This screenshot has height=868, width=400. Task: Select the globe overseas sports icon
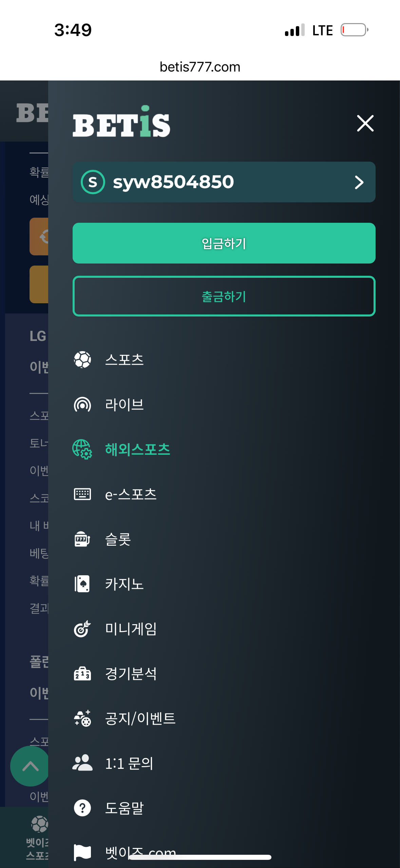(82, 449)
